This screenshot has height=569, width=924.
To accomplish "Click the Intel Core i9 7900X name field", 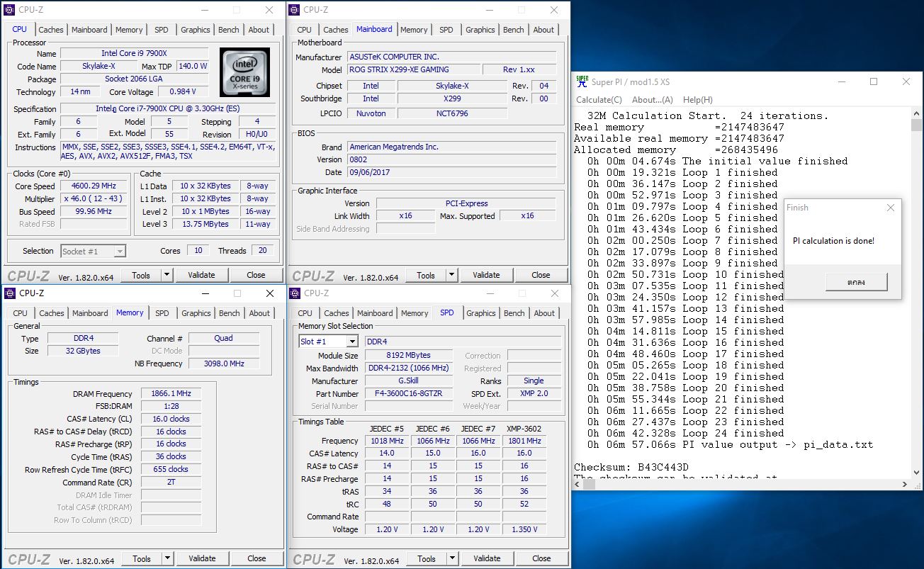I will [x=135, y=54].
